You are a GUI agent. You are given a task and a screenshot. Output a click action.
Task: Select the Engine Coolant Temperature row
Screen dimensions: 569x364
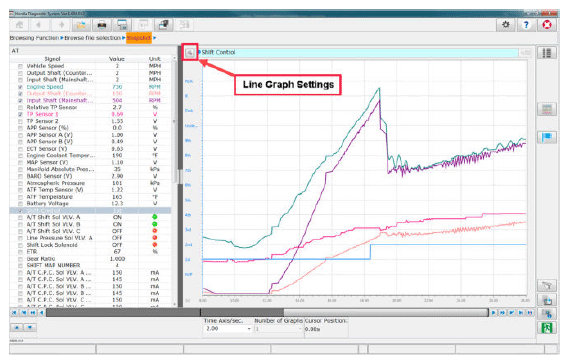click(x=90, y=156)
